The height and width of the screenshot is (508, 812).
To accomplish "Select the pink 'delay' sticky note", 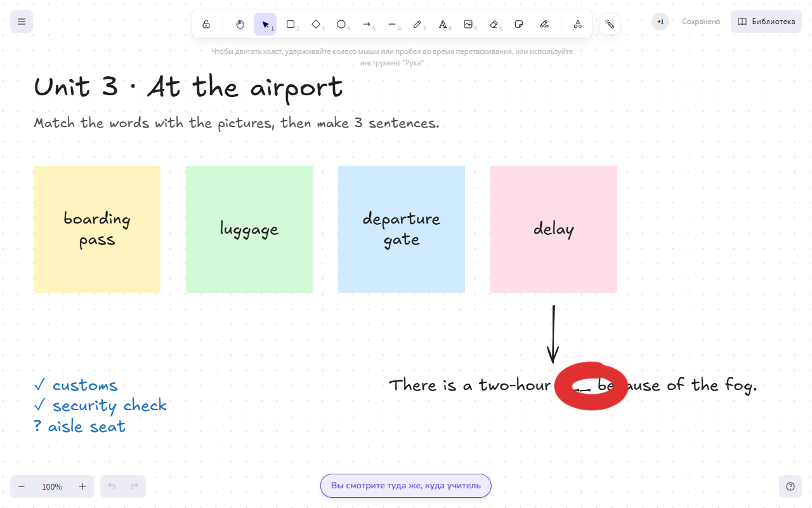I will 554,229.
